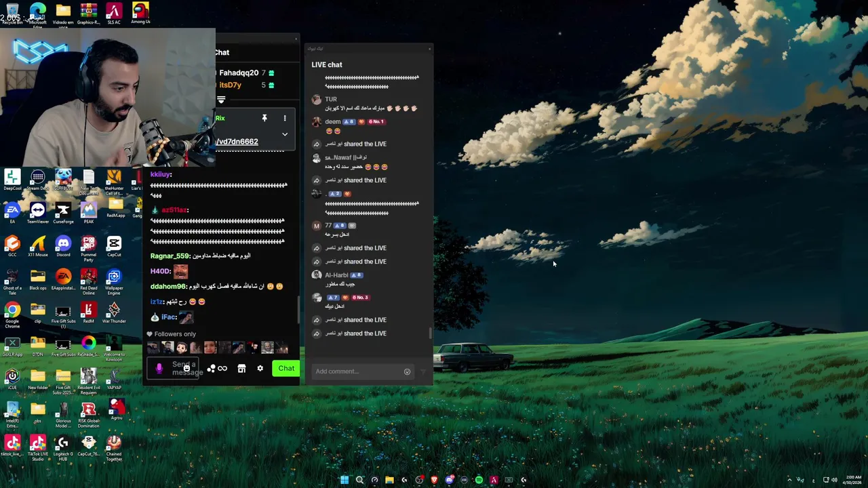Image resolution: width=868 pixels, height=488 pixels.
Task: Click the Fahadqq20 leaderboard entry
Action: [239, 73]
